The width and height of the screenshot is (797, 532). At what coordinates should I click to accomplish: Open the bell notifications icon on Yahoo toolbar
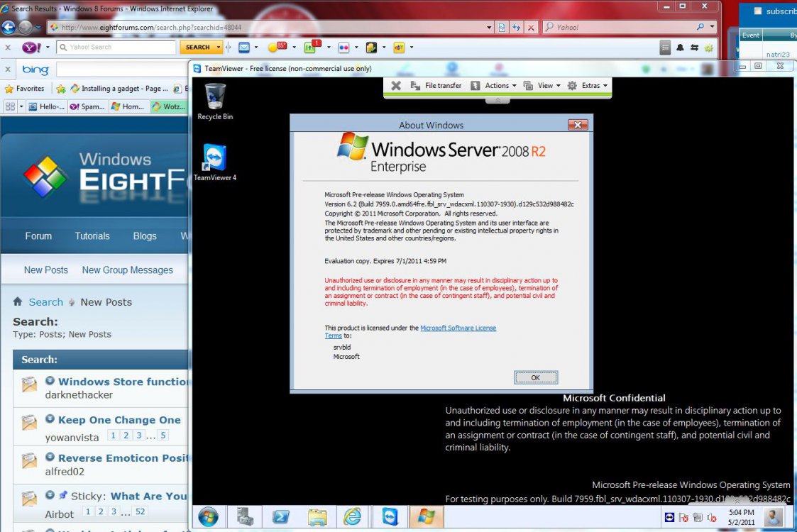(x=680, y=48)
